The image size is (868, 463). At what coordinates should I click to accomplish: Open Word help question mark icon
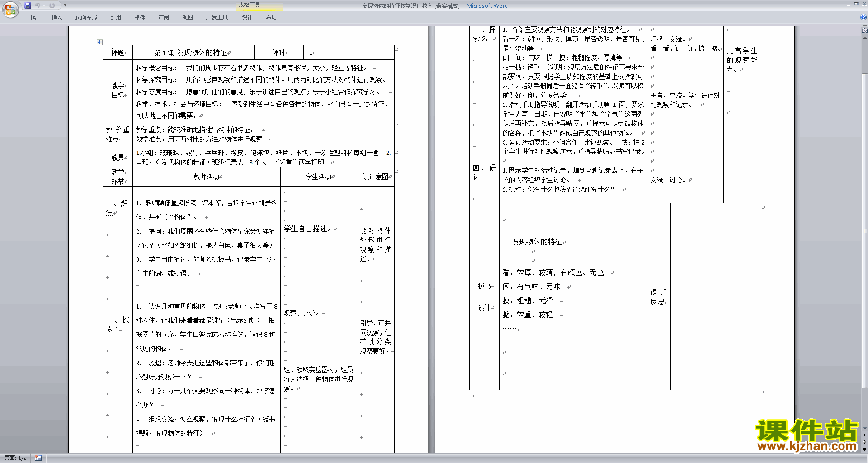tap(863, 17)
